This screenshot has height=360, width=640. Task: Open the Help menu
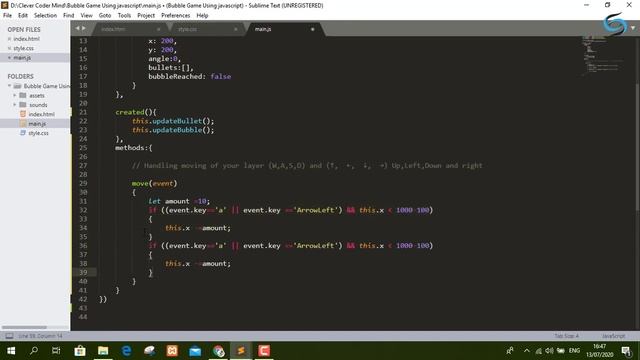pyautogui.click(x=202, y=16)
